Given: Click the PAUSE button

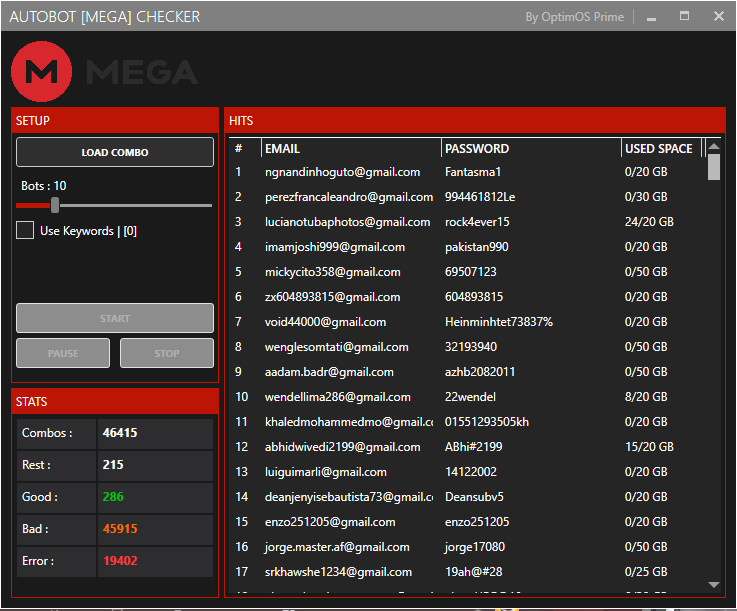Looking at the screenshot, I should (63, 353).
